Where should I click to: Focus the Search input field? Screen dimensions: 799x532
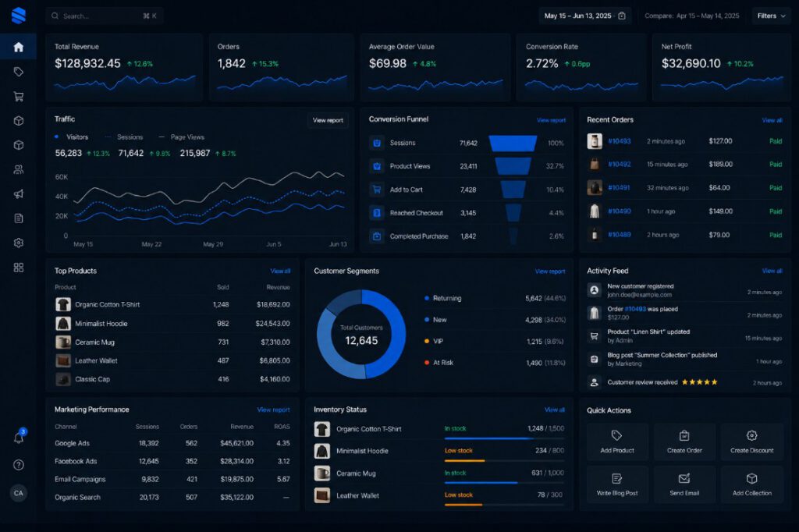tap(104, 16)
